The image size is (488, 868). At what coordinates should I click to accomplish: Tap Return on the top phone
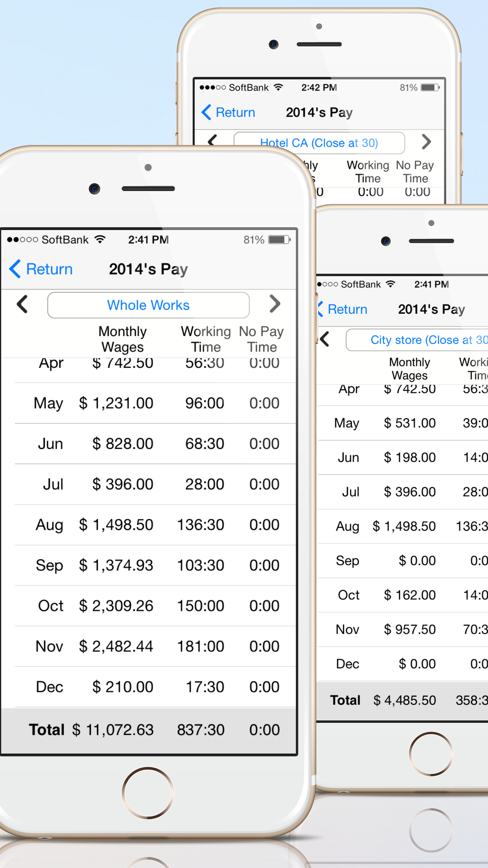point(228,112)
